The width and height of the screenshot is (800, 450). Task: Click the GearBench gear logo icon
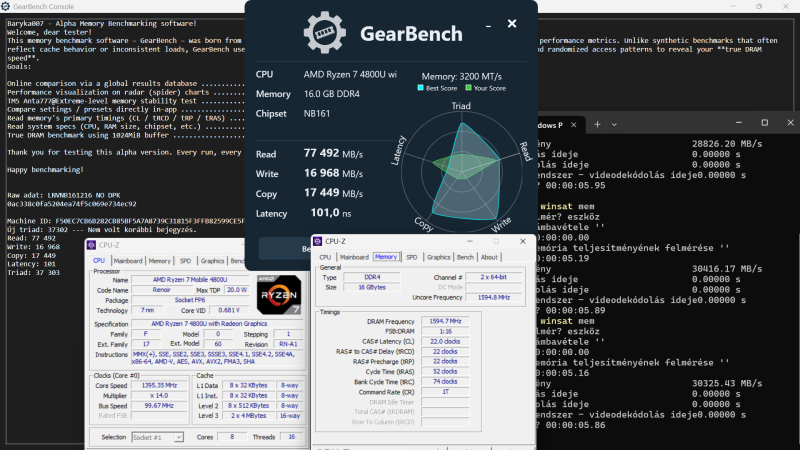324,33
